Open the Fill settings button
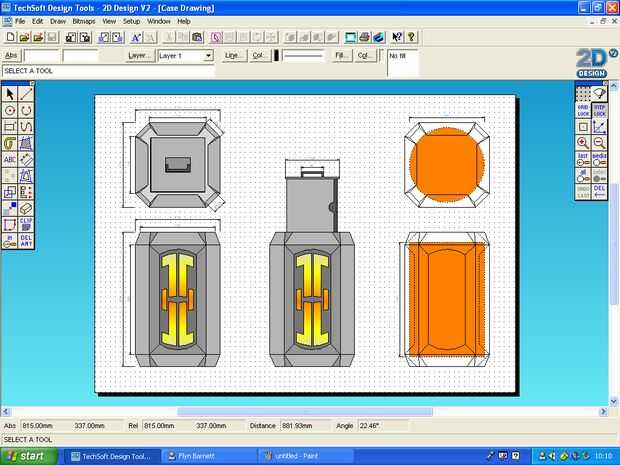620x465 pixels. tap(340, 56)
